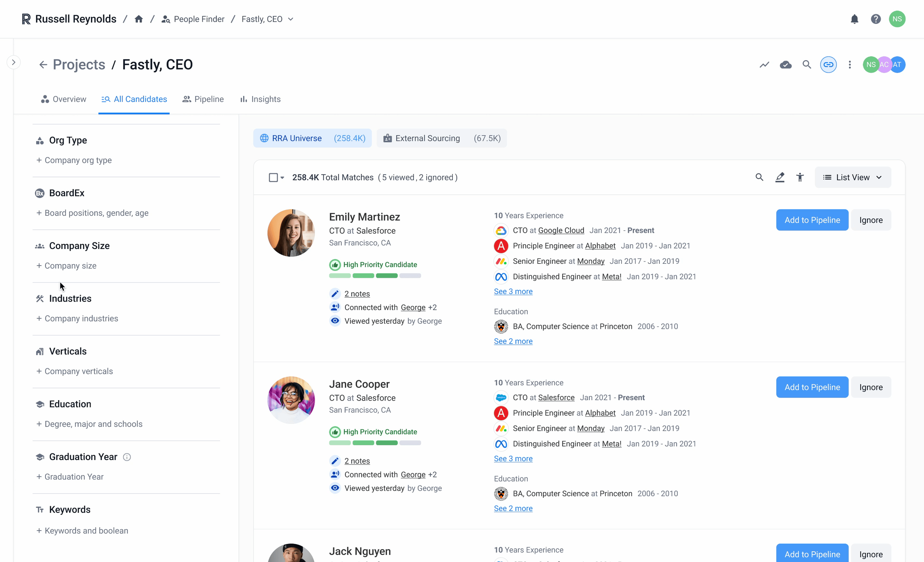Click Emily Martinez's viewed eye icon
The height and width of the screenshot is (562, 924).
tap(335, 321)
